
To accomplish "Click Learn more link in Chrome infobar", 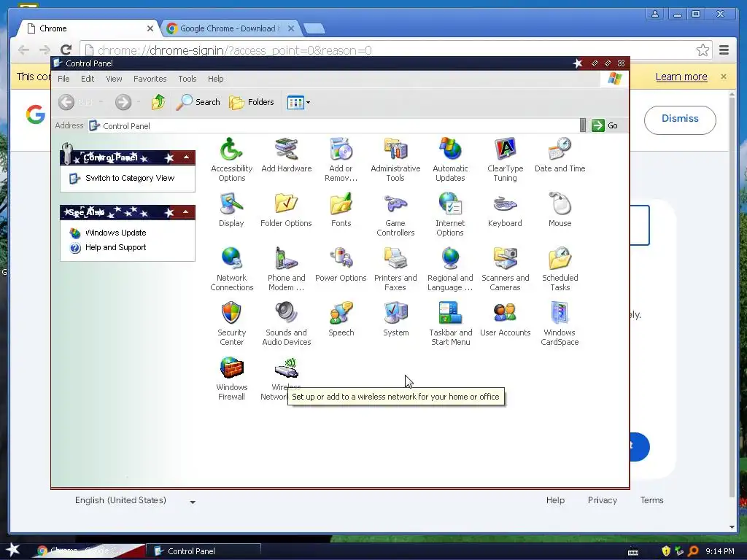I will [681, 77].
